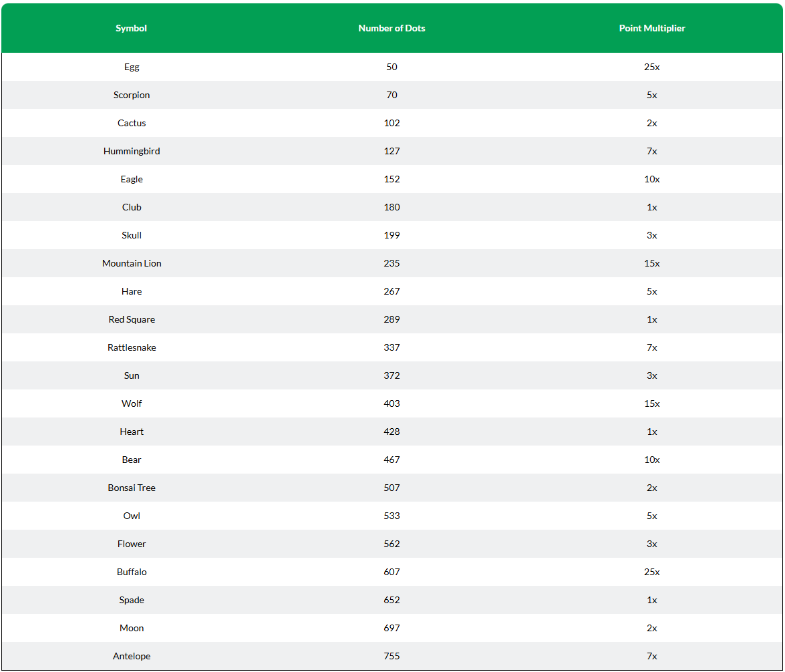Click the Number of Dots column header
Image resolution: width=785 pixels, height=672 pixels.
coord(391,28)
